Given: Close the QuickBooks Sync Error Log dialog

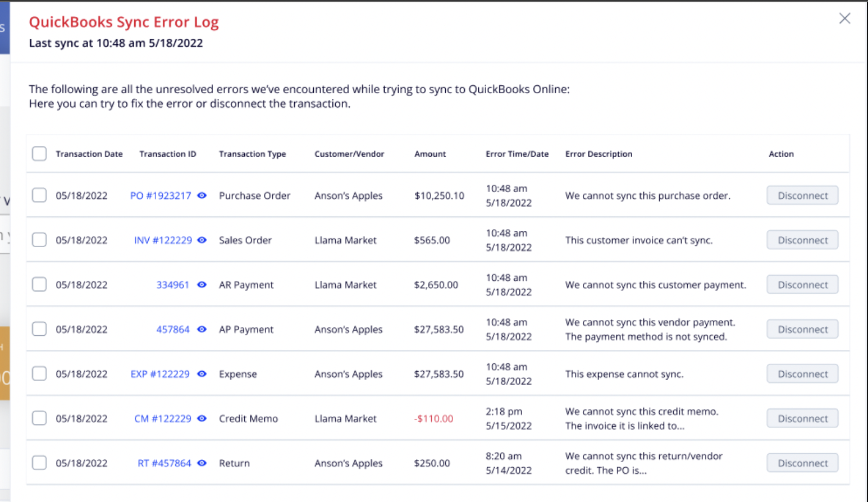Looking at the screenshot, I should (844, 19).
